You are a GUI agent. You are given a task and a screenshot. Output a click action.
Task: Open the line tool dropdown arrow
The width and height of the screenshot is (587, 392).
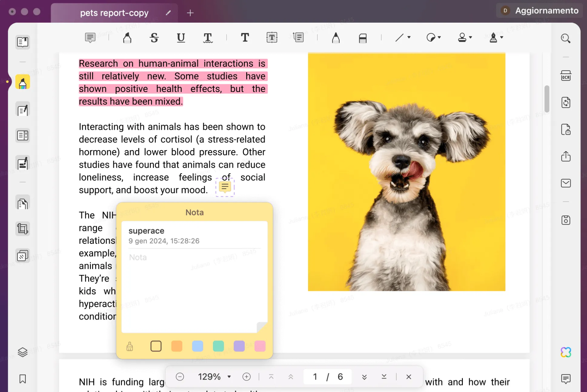click(x=409, y=37)
